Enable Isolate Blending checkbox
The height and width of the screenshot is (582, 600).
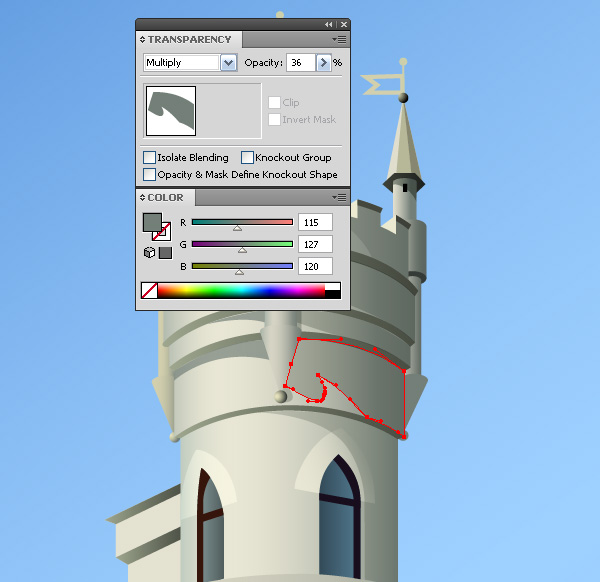click(149, 158)
